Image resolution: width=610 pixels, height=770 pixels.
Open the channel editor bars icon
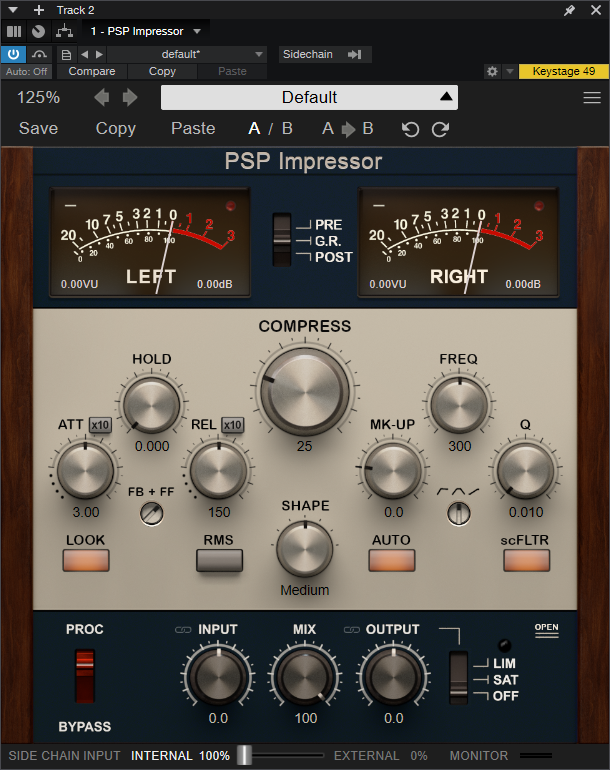pos(14,31)
